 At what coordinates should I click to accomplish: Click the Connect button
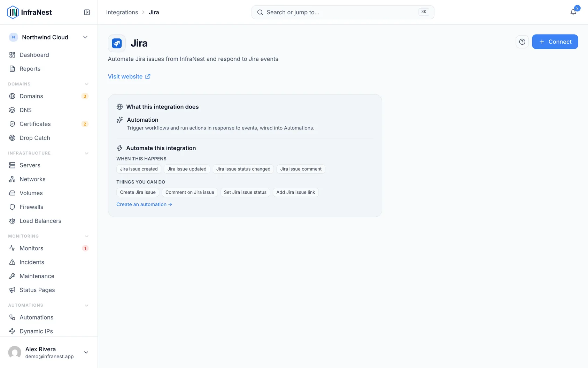[555, 42]
